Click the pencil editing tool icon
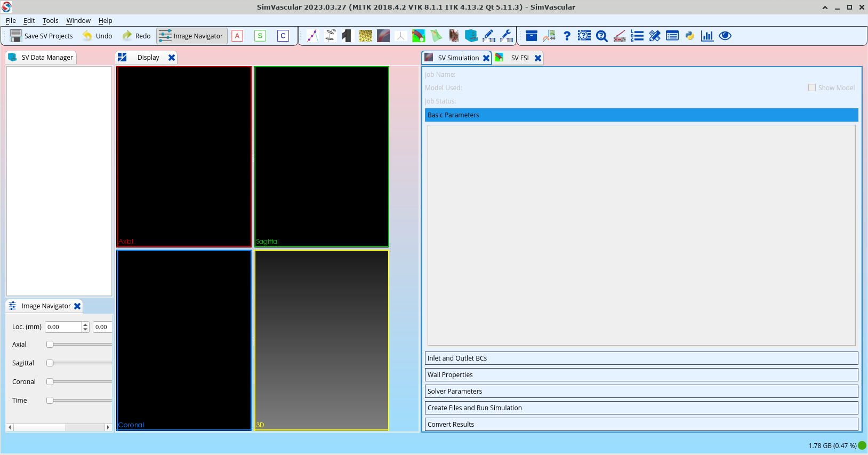868x455 pixels. tap(489, 36)
